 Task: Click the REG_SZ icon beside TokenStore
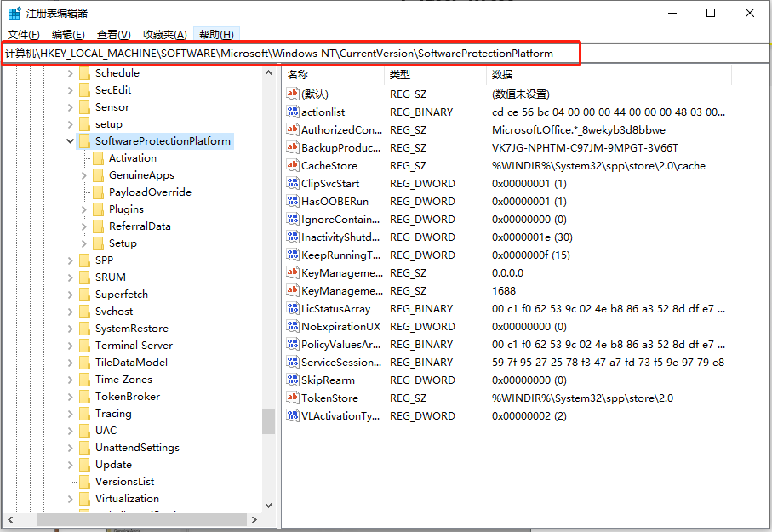coord(292,398)
